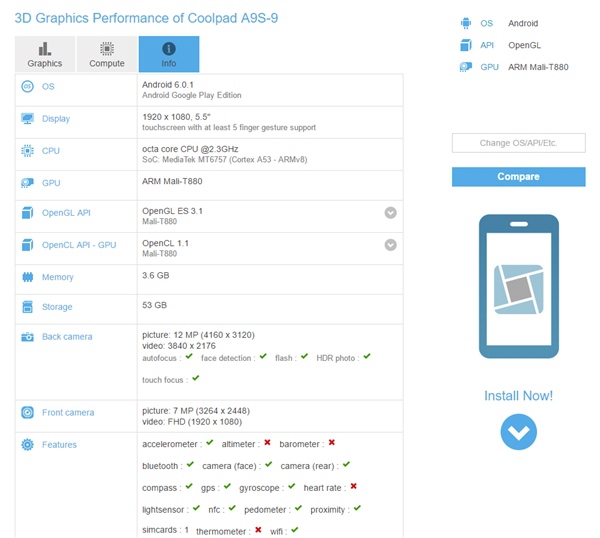The height and width of the screenshot is (538, 600).
Task: Click the Compare button
Action: tap(518, 177)
